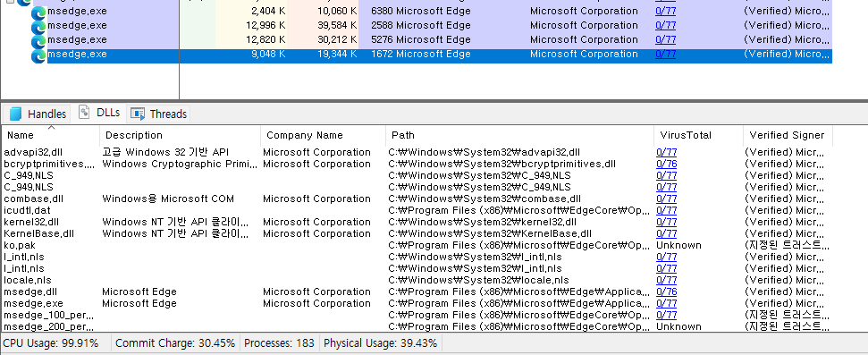Click Unknown VirusTotal value for msedge_200_per

(678, 326)
